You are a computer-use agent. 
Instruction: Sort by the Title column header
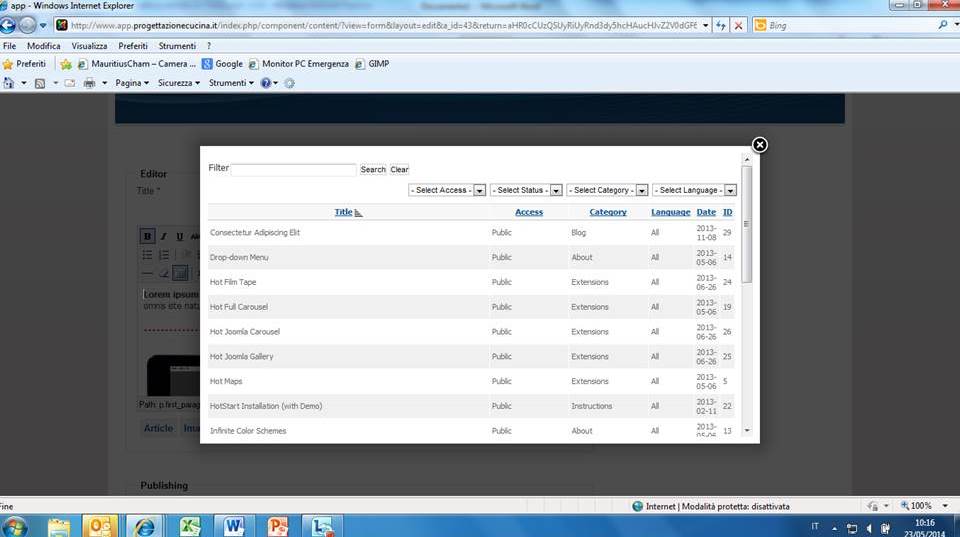click(343, 212)
